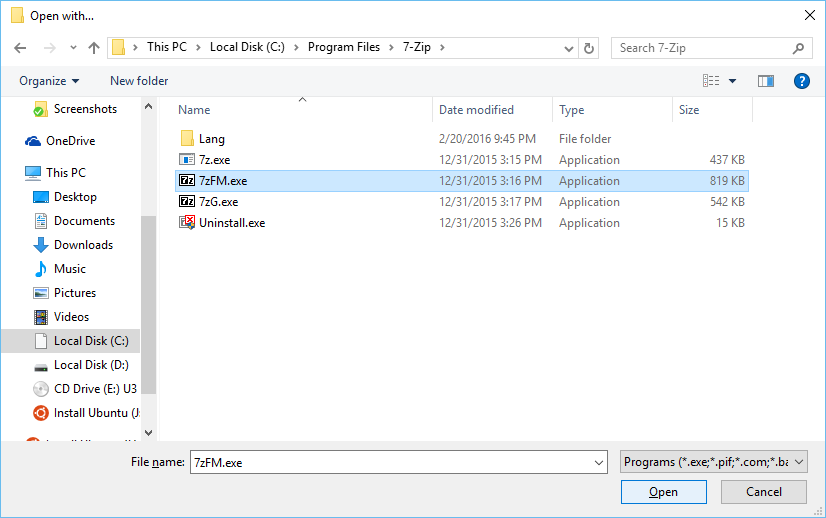826x518 pixels.
Task: Sort files by Date modified column
Action: point(476,110)
